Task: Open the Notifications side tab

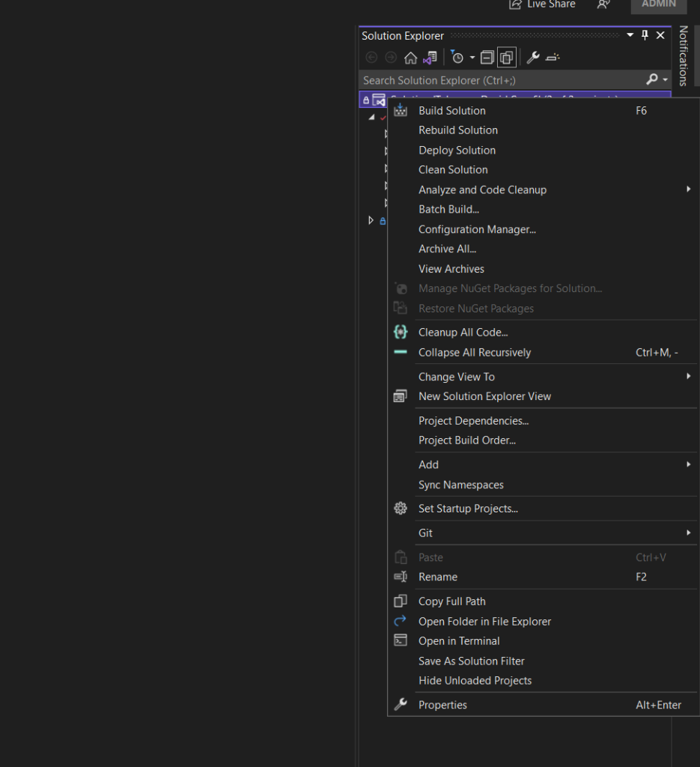Action: pos(683,56)
